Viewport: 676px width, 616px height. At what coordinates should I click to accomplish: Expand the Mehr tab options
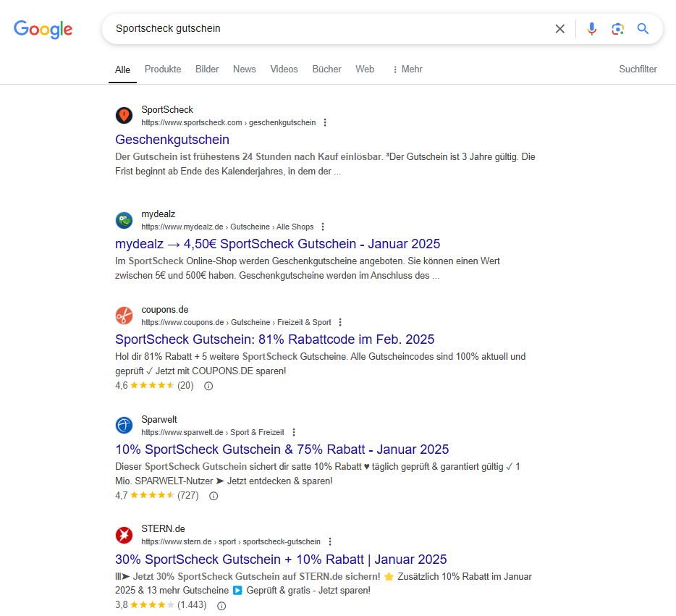click(407, 69)
